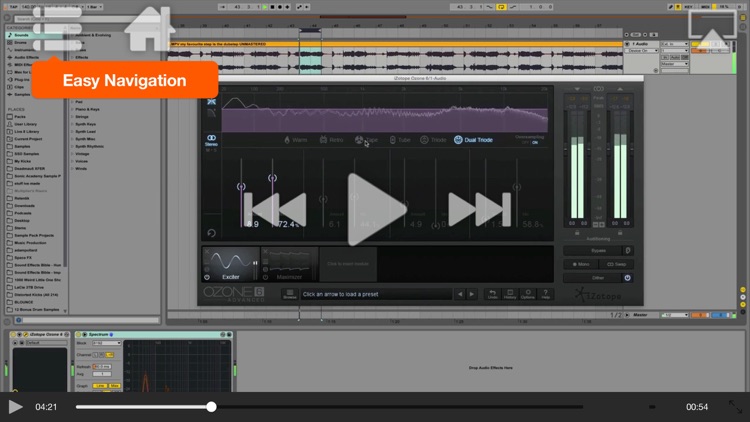
Task: Select the Maximizer module thumbnail
Action: pos(289,264)
